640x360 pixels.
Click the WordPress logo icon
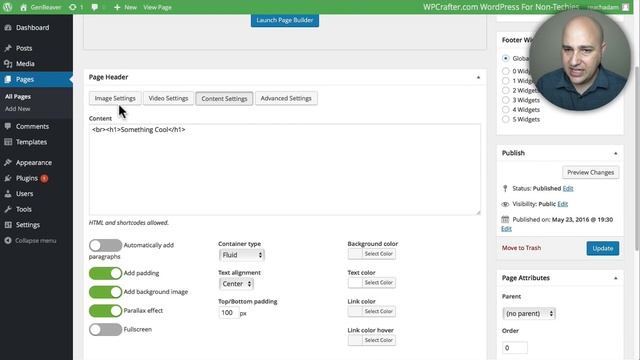(x=7, y=7)
